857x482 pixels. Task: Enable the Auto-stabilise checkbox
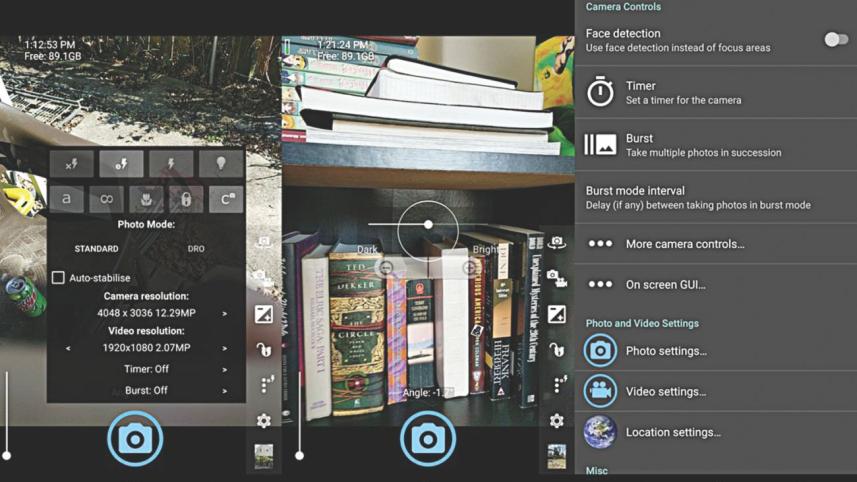[x=58, y=278]
